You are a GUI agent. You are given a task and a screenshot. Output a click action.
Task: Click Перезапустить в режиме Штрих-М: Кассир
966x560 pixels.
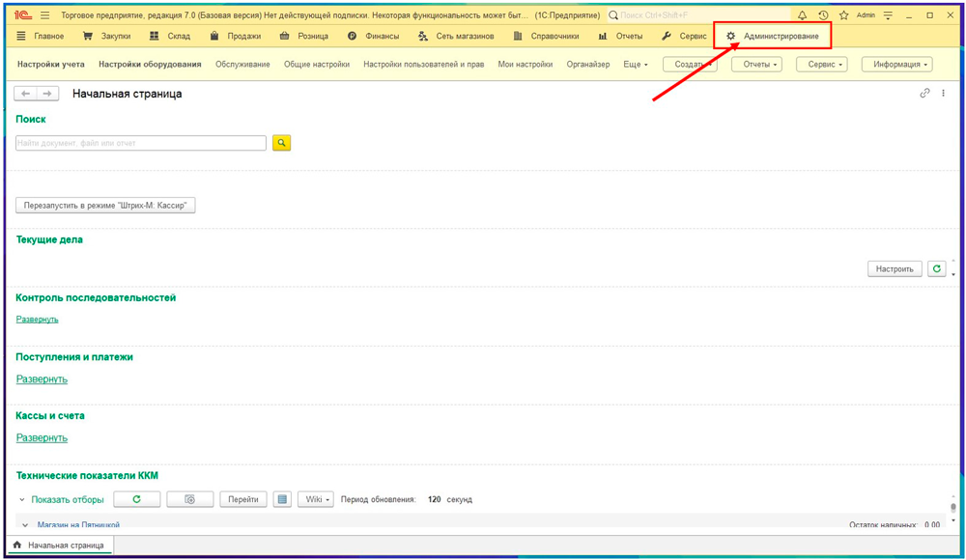tap(106, 205)
